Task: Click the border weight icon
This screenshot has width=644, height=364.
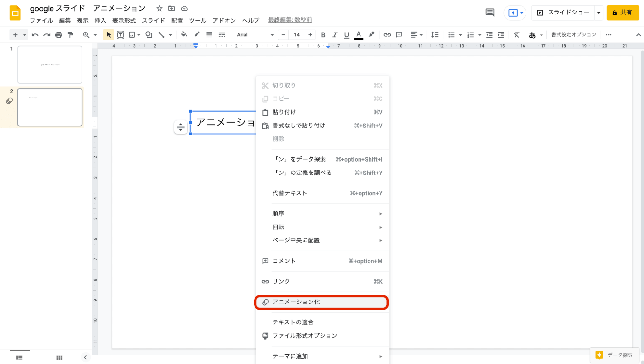Action: pos(209,35)
